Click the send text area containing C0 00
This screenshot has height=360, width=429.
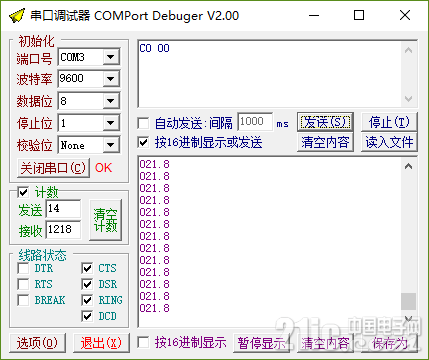[269, 74]
